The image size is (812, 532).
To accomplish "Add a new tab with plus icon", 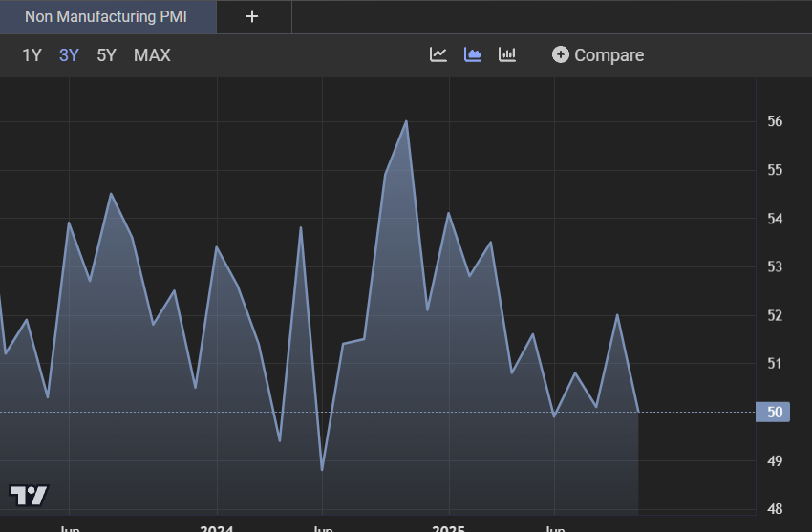I will (252, 16).
